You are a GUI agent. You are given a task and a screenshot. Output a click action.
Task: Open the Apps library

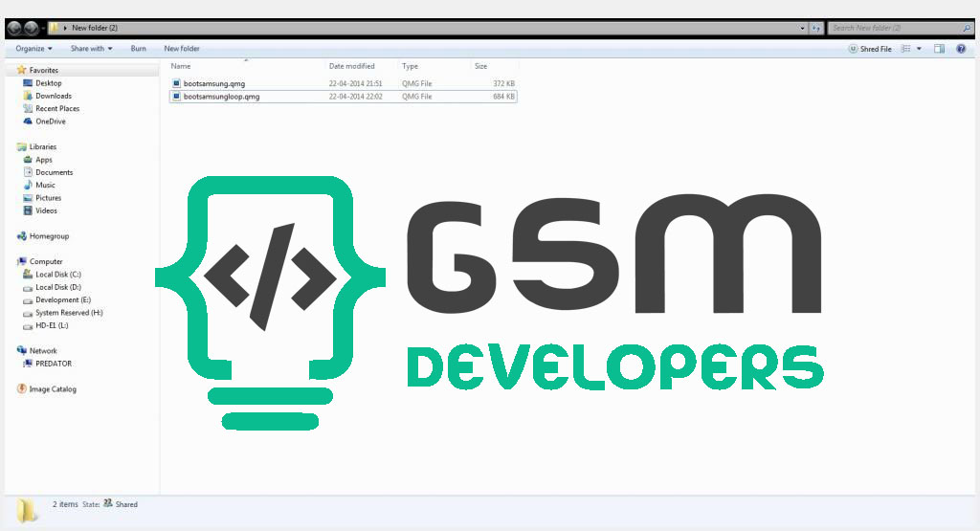[44, 160]
